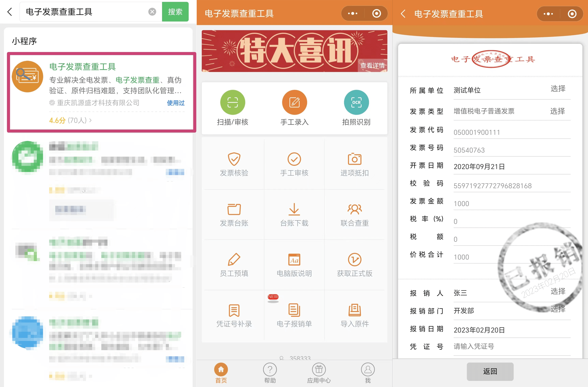
Task: Tap 查看详情 on the banner
Action: tap(372, 66)
